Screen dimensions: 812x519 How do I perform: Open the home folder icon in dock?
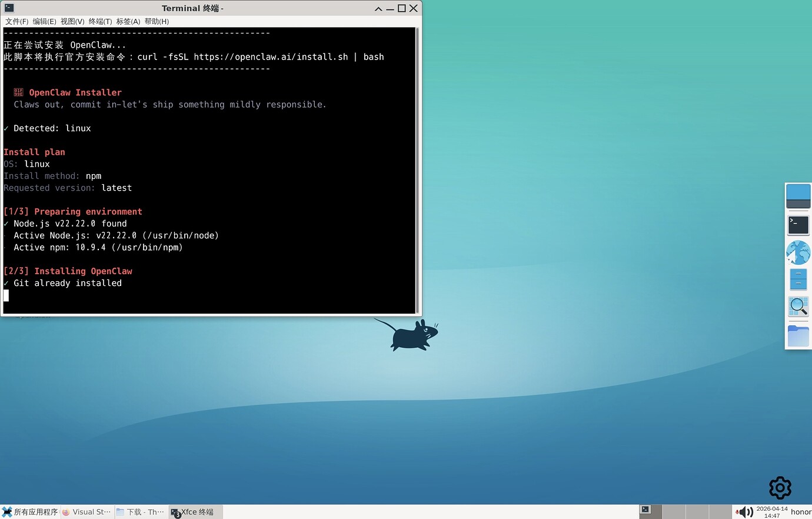798,335
